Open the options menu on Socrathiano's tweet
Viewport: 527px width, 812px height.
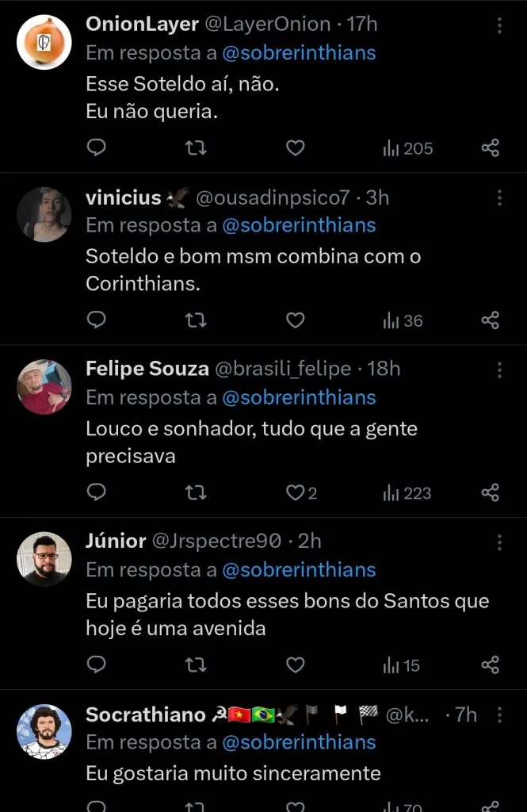point(498,714)
